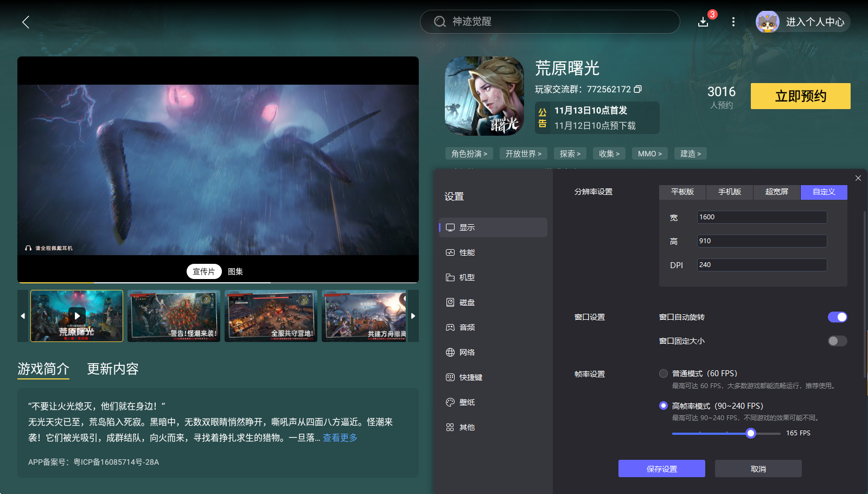The image size is (868, 494).
Task: Open Network settings in the sidebar
Action: tap(467, 352)
